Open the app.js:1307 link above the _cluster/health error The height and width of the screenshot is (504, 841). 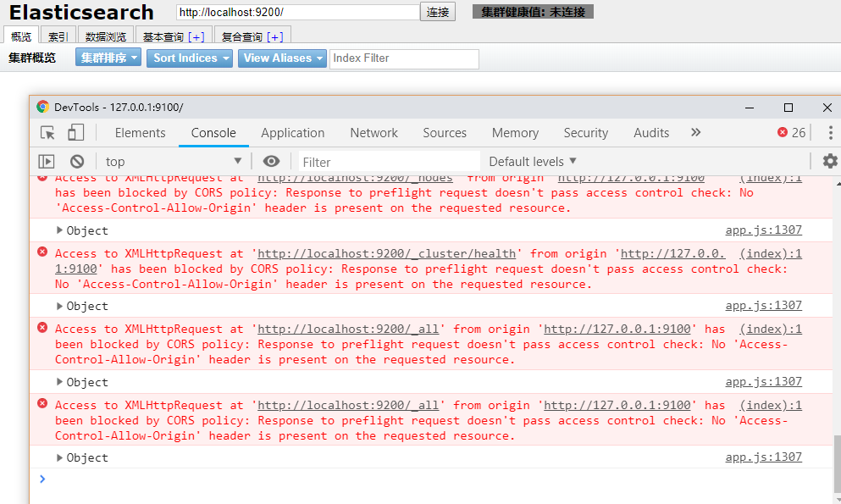(x=764, y=230)
